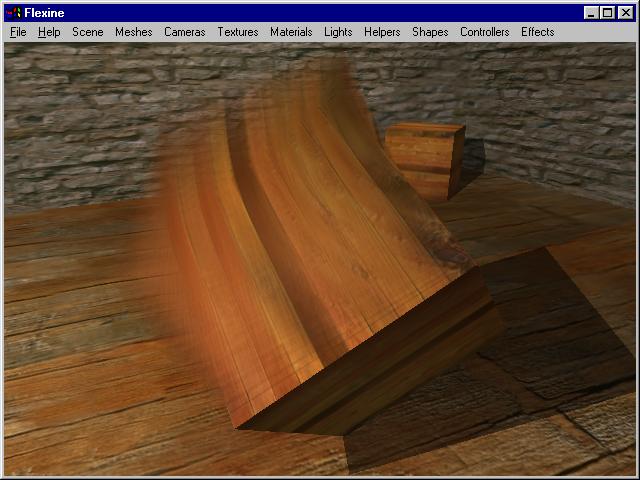
Task: Open the Controllers menu
Action: point(484,32)
